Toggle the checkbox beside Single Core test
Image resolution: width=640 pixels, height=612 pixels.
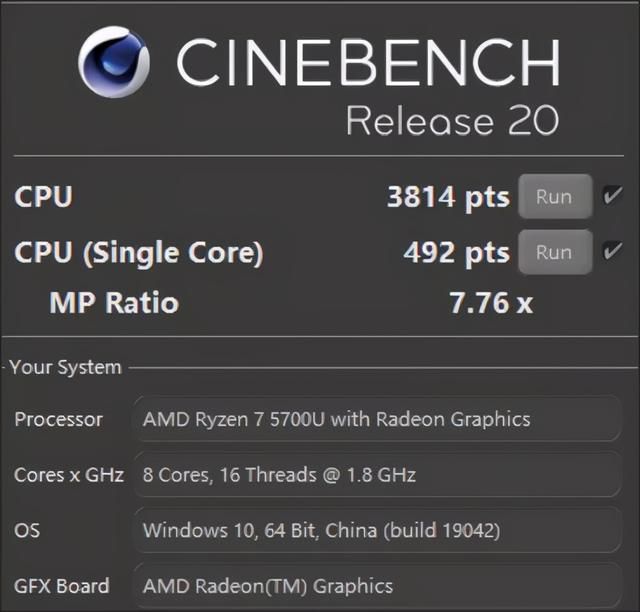[x=613, y=251]
